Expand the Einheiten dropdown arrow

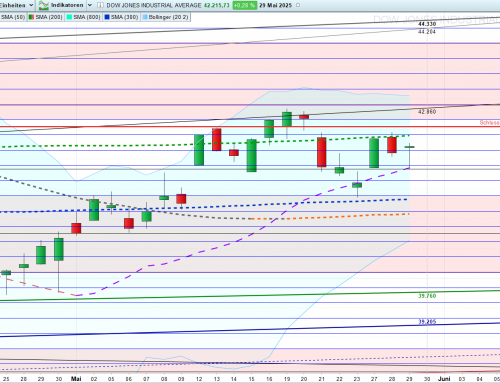click(31, 5)
